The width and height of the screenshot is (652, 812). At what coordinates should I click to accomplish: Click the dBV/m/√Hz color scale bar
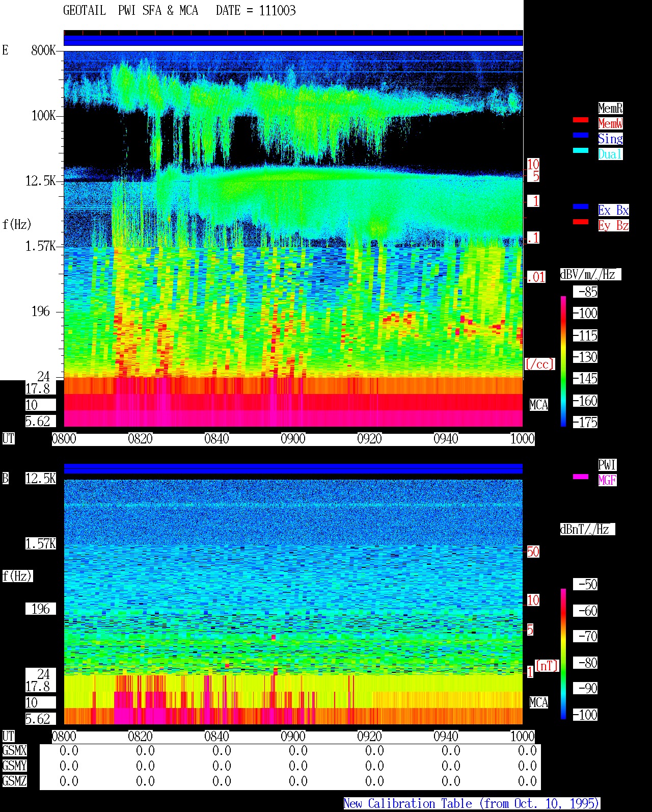tap(563, 361)
